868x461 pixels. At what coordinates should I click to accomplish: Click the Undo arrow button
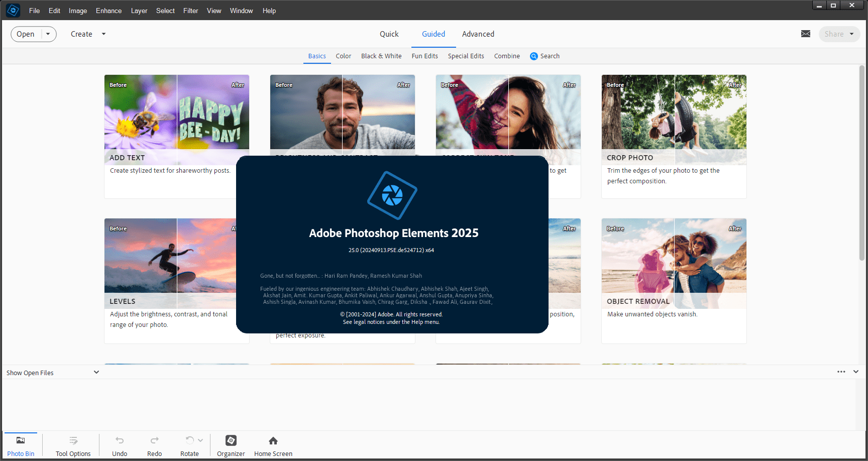[120, 445]
